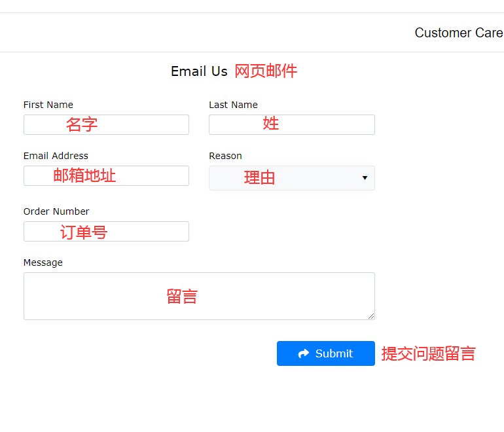Viewport: 504px width, 432px height.
Task: Click the Order Number input box
Action: pyautogui.click(x=106, y=231)
